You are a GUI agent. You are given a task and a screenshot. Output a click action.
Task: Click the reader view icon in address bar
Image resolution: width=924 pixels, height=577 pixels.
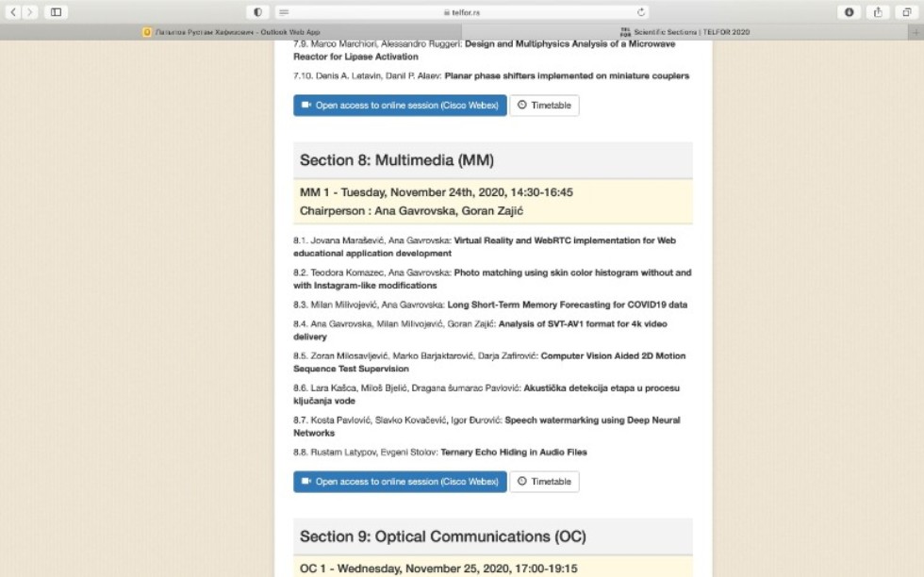point(284,12)
